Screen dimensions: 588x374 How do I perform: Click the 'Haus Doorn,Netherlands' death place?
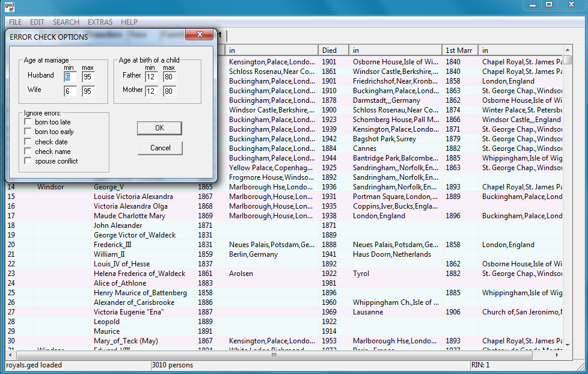391,254
